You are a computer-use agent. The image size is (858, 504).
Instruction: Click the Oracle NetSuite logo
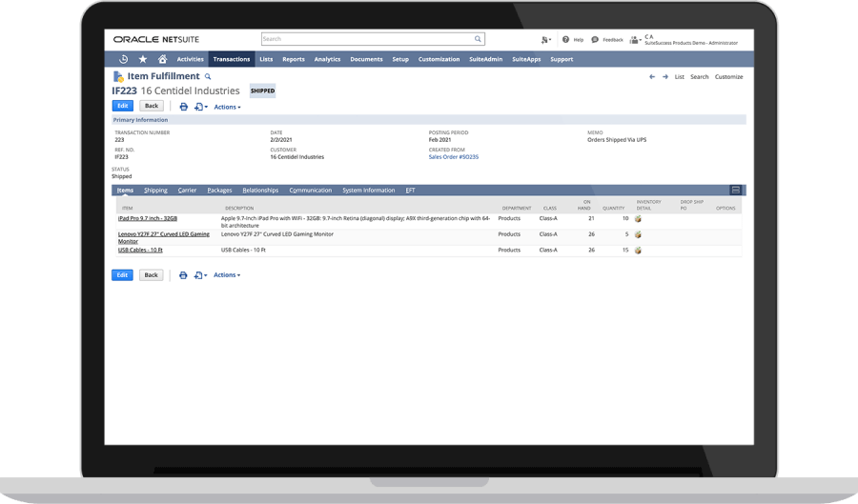tap(156, 39)
